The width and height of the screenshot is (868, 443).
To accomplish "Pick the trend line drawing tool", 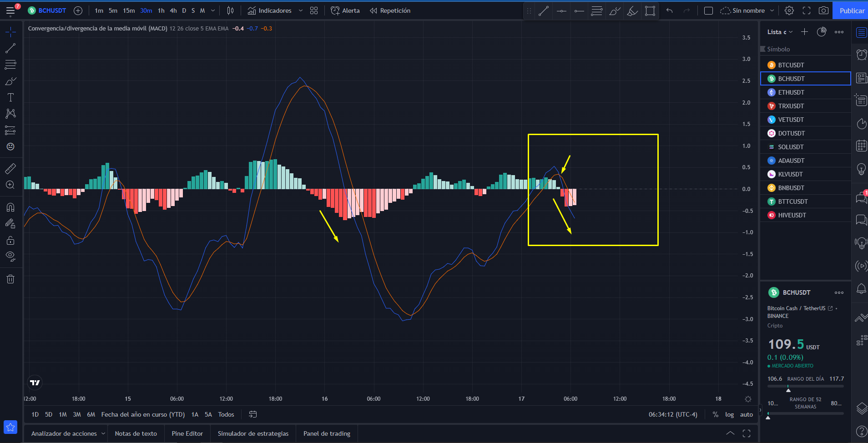I will [x=10, y=48].
